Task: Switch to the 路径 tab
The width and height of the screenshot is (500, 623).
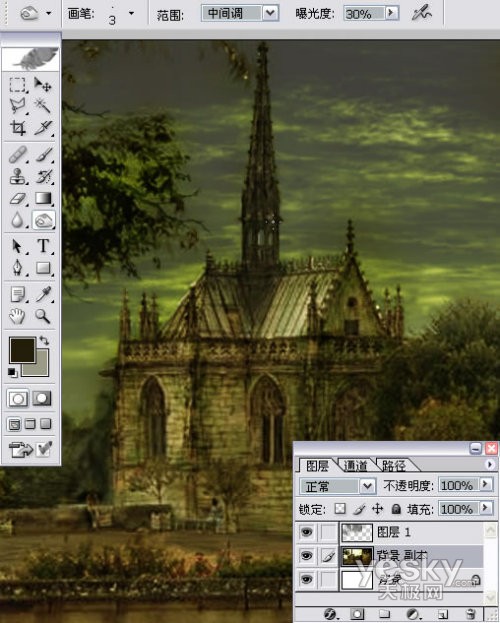Action: pos(393,465)
